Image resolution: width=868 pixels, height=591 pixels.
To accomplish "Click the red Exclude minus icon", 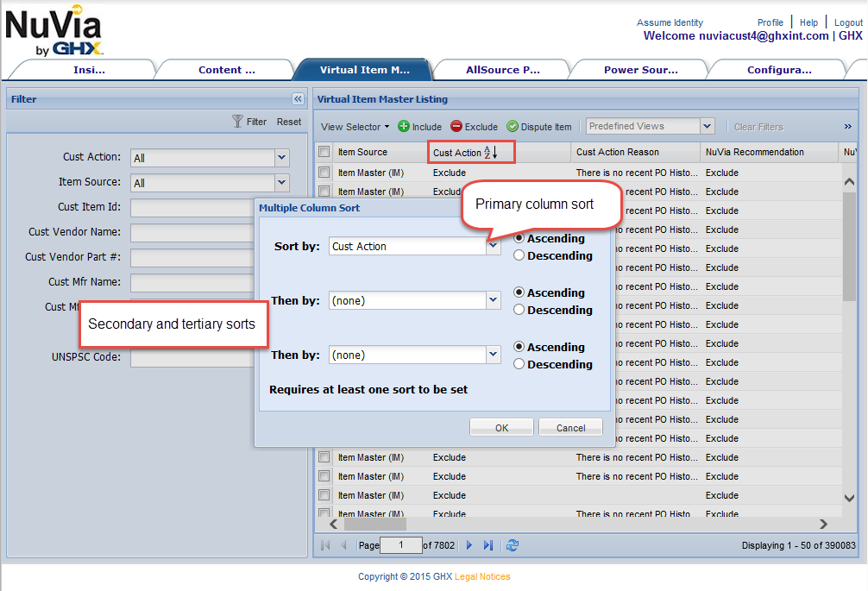I will click(456, 126).
